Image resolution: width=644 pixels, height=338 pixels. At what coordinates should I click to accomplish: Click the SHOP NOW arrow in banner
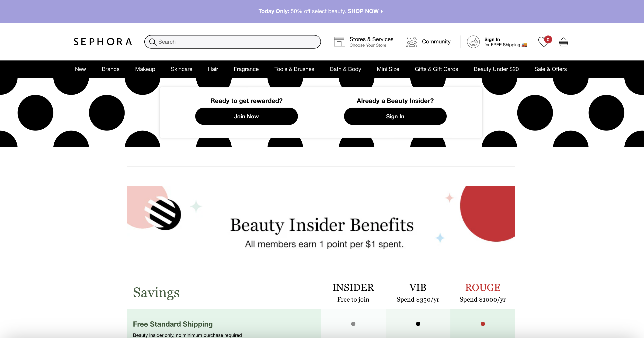tap(382, 11)
